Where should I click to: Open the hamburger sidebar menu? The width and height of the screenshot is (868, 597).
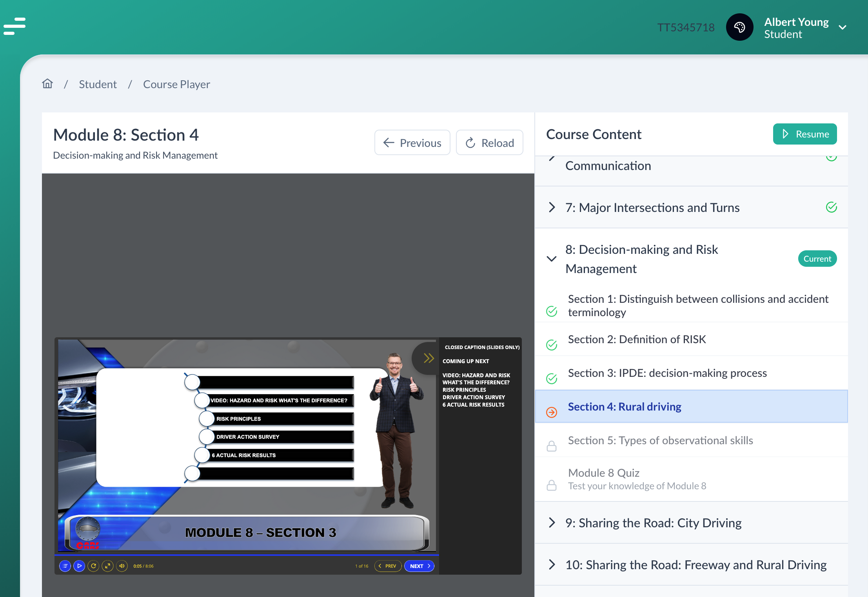[x=15, y=26]
